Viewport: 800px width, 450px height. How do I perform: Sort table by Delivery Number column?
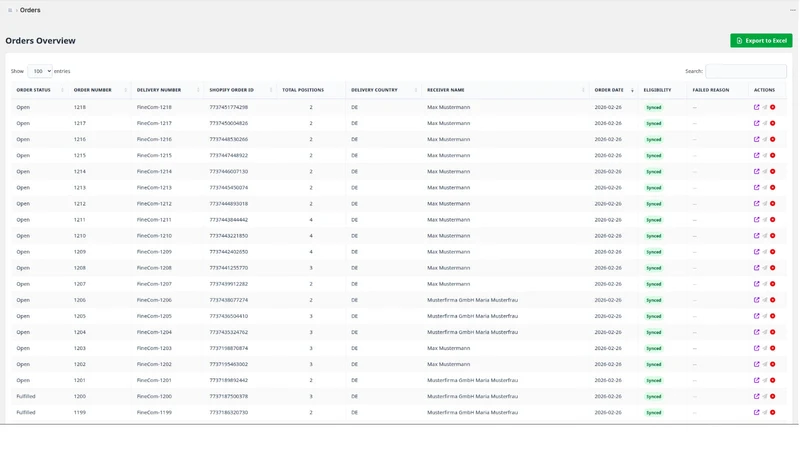(x=168, y=90)
